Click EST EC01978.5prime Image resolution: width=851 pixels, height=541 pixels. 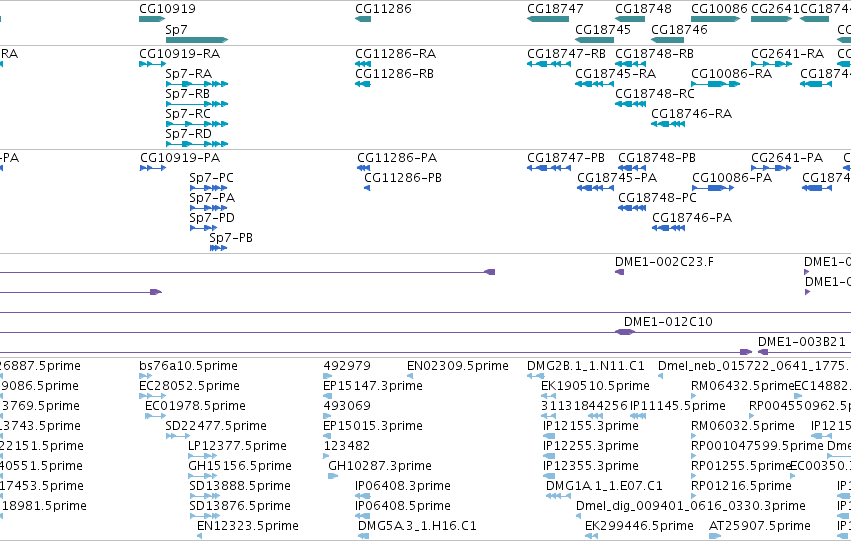[x=195, y=406]
